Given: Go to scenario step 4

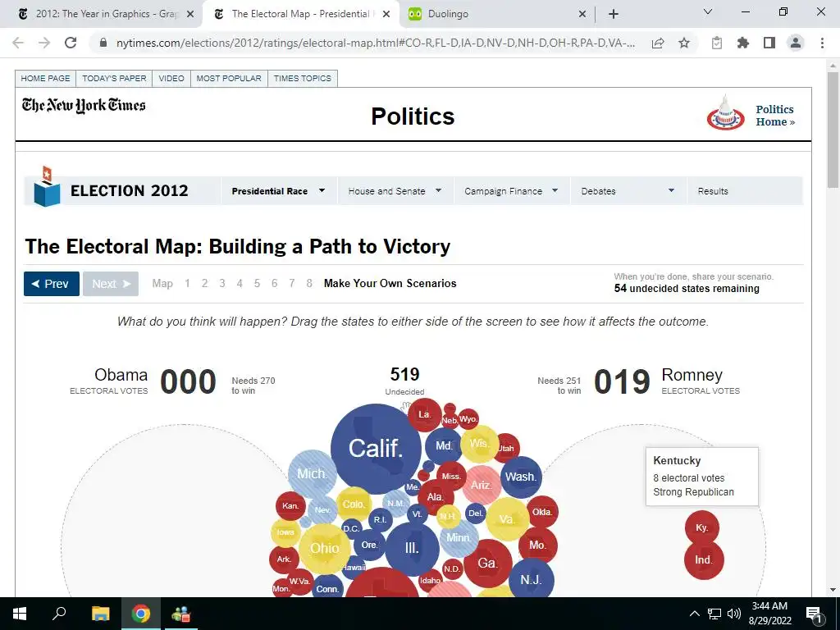Looking at the screenshot, I should coord(240,283).
